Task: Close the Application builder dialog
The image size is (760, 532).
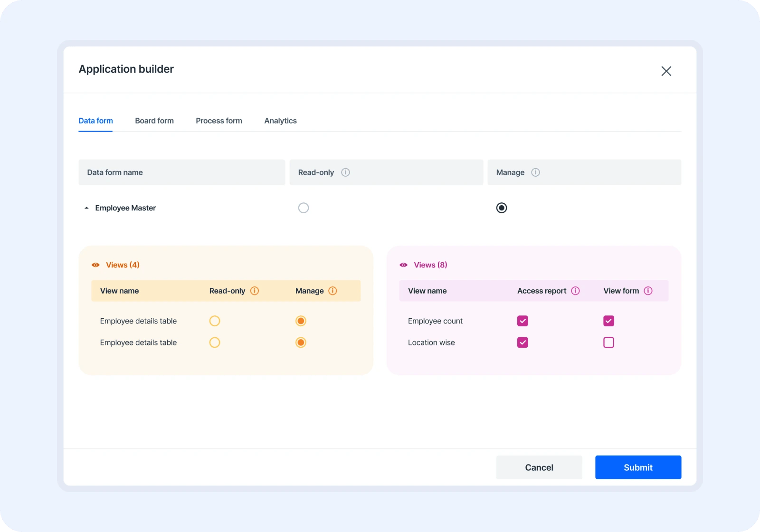Action: pyautogui.click(x=666, y=71)
